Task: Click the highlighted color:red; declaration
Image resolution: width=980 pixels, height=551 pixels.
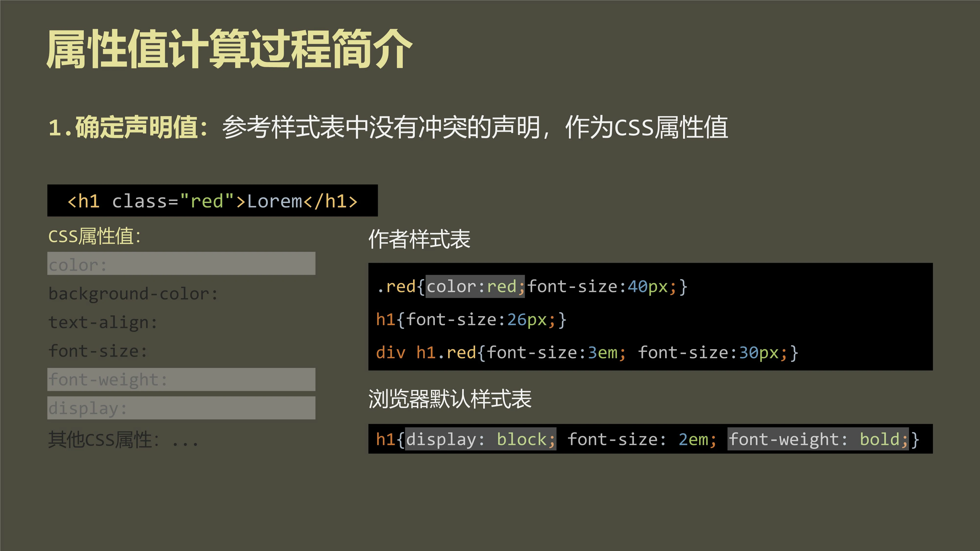Action: tap(475, 287)
